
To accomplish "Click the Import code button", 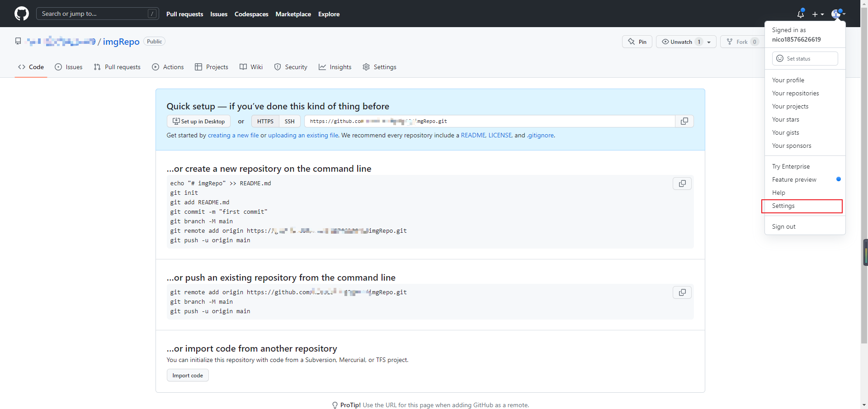I will coord(188,376).
